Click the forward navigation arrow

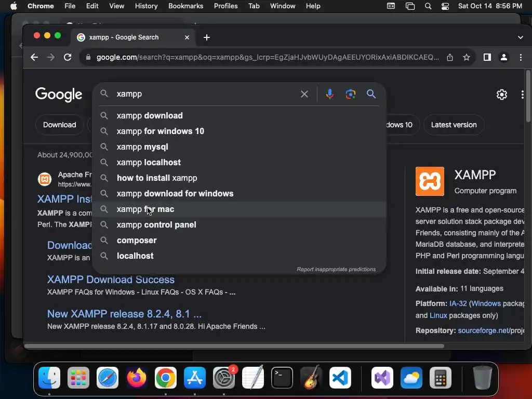51,57
